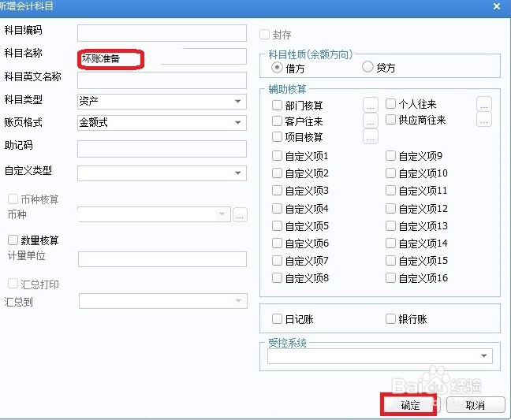511x420 pixels.
Task: Check the 自定义项14 checkbox
Action: (390, 243)
